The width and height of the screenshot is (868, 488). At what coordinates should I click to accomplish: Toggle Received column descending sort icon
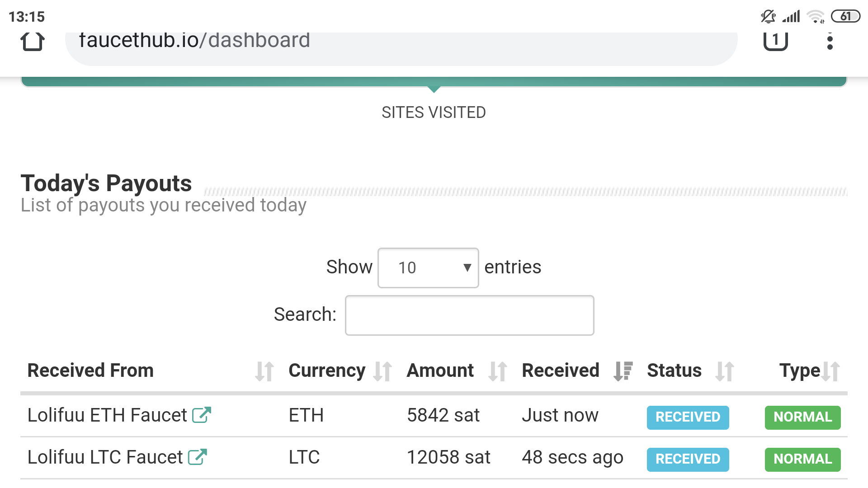[623, 371]
